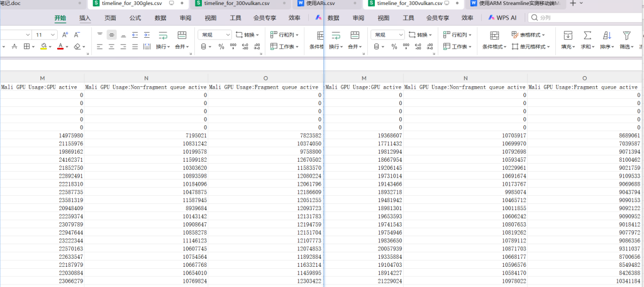Toggle horizontal center alignment
The width and height of the screenshot is (644, 287).
pos(111,47)
